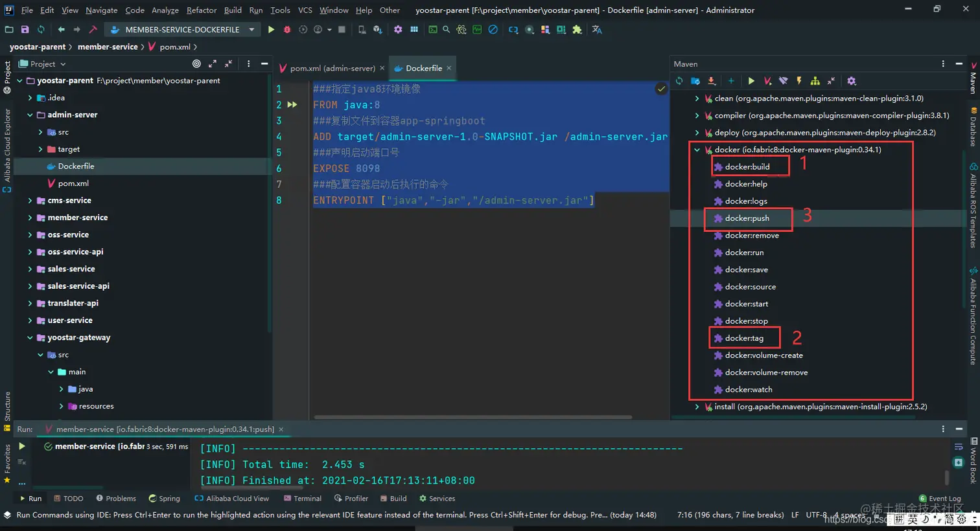Click Expand All icon in Project panel
Image resolution: width=980 pixels, height=531 pixels.
point(213,63)
